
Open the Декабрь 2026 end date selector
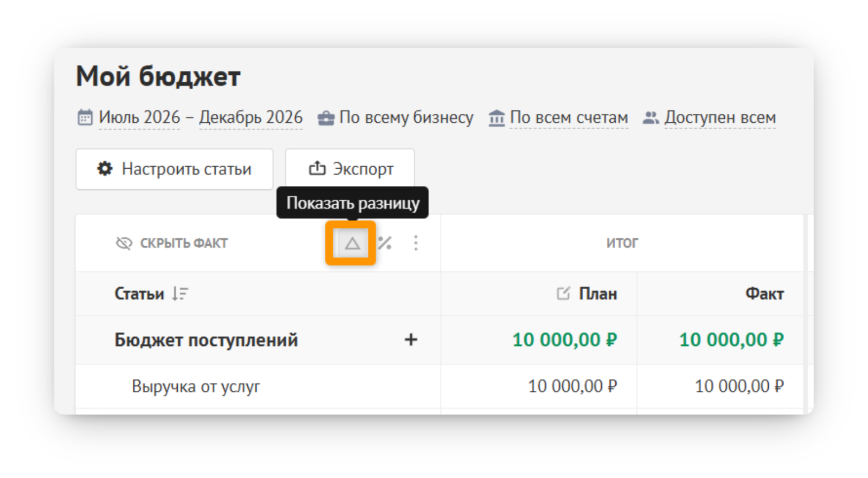pyautogui.click(x=251, y=118)
